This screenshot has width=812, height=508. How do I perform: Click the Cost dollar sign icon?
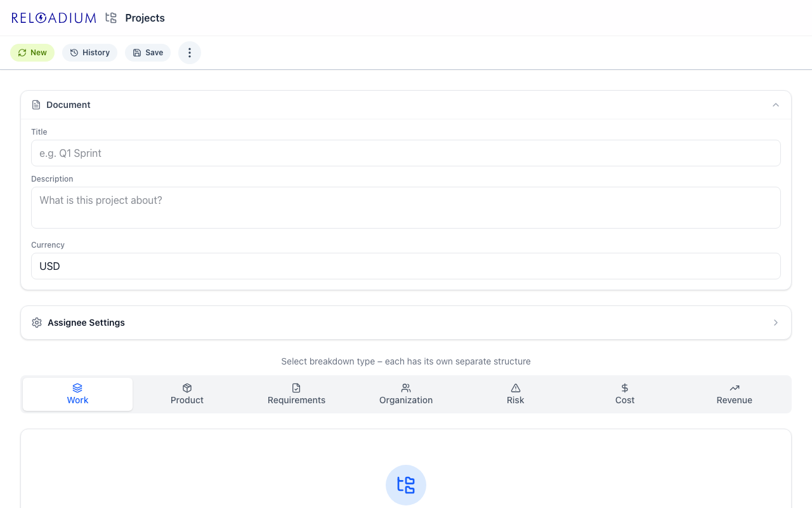[625, 388]
